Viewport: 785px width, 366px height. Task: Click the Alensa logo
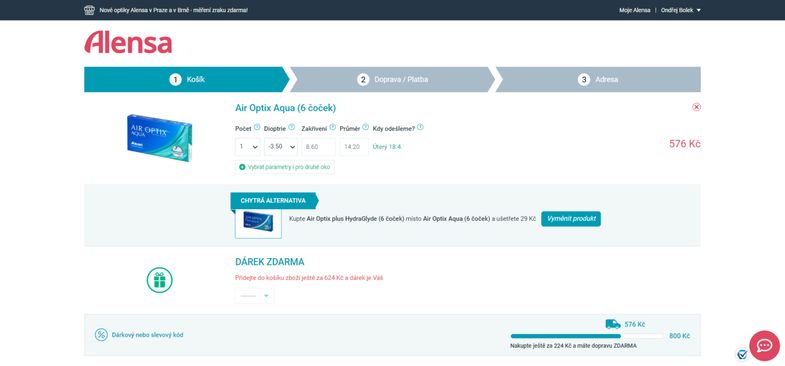tap(128, 42)
